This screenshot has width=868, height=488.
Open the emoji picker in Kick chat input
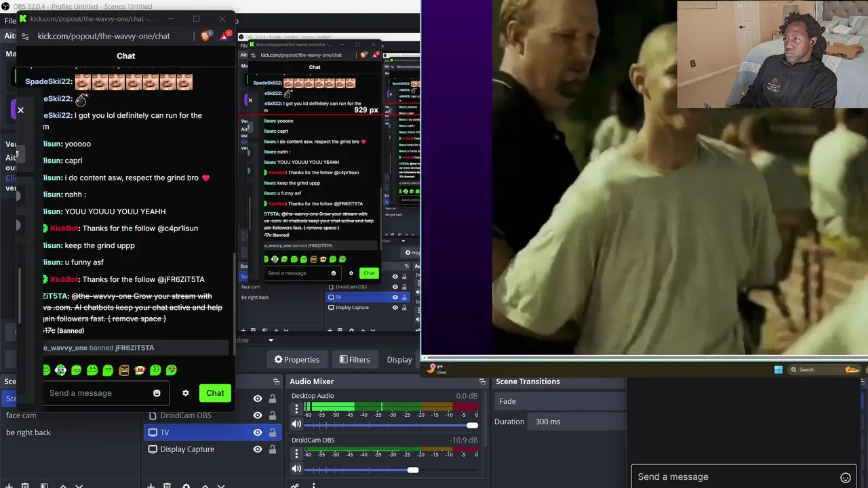tap(157, 393)
